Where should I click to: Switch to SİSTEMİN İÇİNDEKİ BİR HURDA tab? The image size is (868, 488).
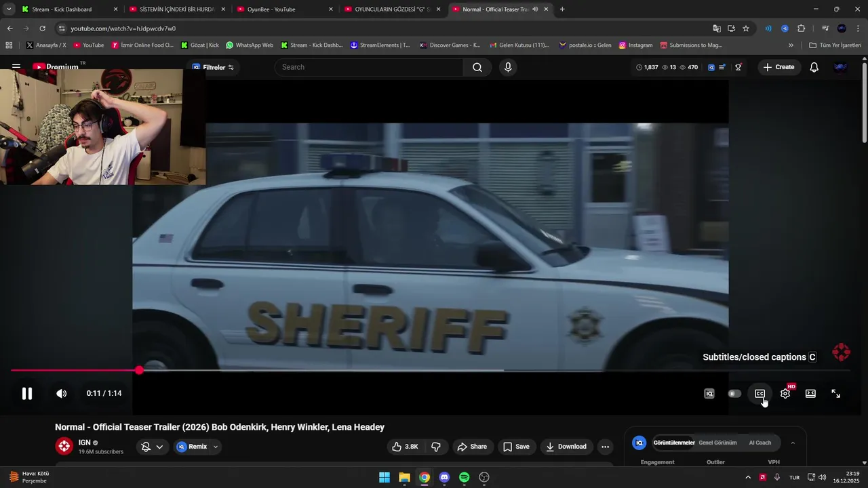(176, 9)
